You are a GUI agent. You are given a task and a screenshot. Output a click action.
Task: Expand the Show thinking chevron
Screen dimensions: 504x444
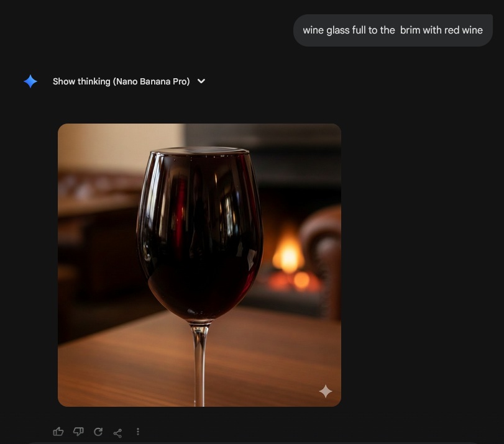(x=201, y=81)
